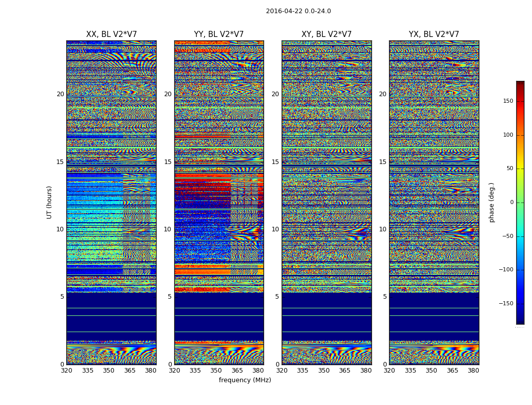Click the 'phase (deg.)' colorbar label

[x=491, y=202]
